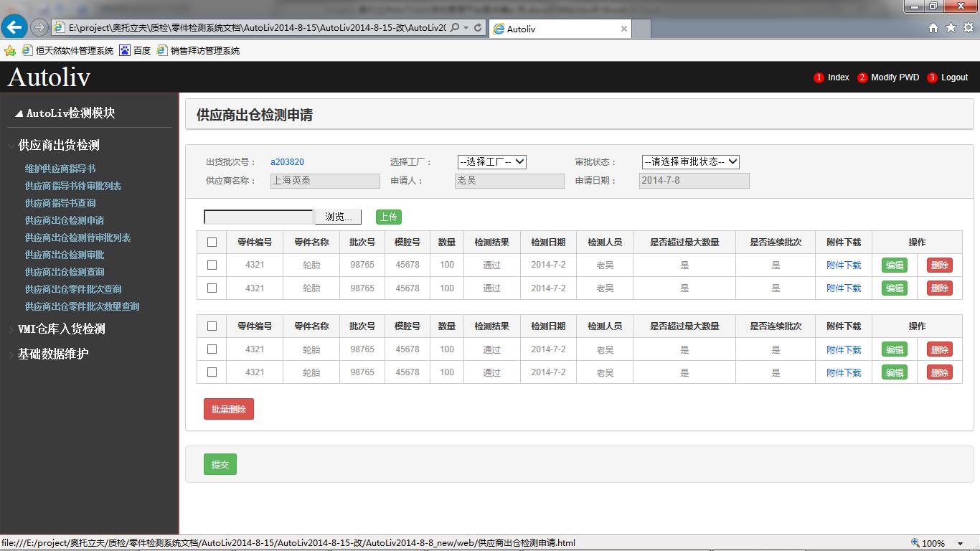This screenshot has width=980, height=551.
Task: Close the Autoliv browser tab
Action: point(624,29)
